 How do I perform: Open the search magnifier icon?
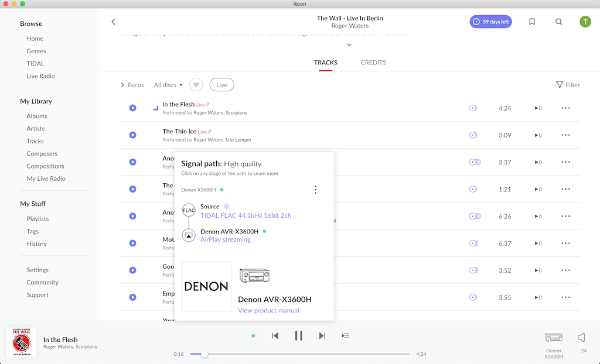coord(558,22)
